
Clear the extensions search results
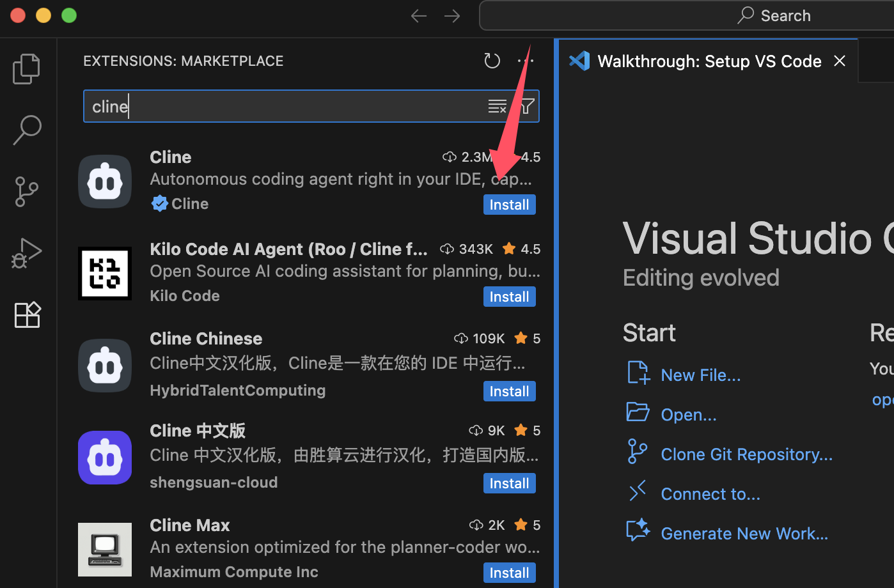497,106
